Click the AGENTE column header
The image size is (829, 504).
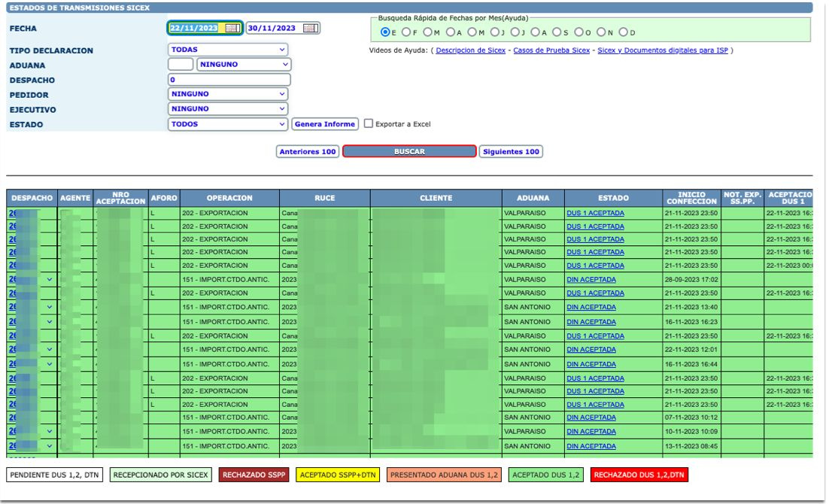(75, 198)
